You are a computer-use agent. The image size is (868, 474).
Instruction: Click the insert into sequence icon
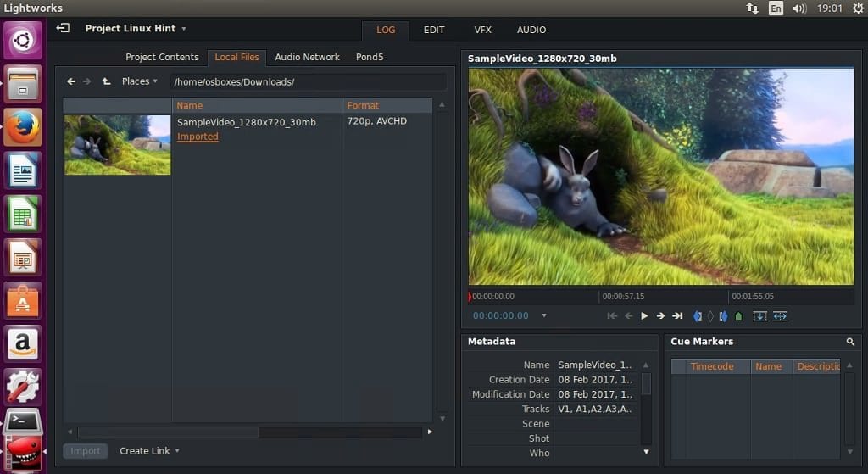click(760, 316)
